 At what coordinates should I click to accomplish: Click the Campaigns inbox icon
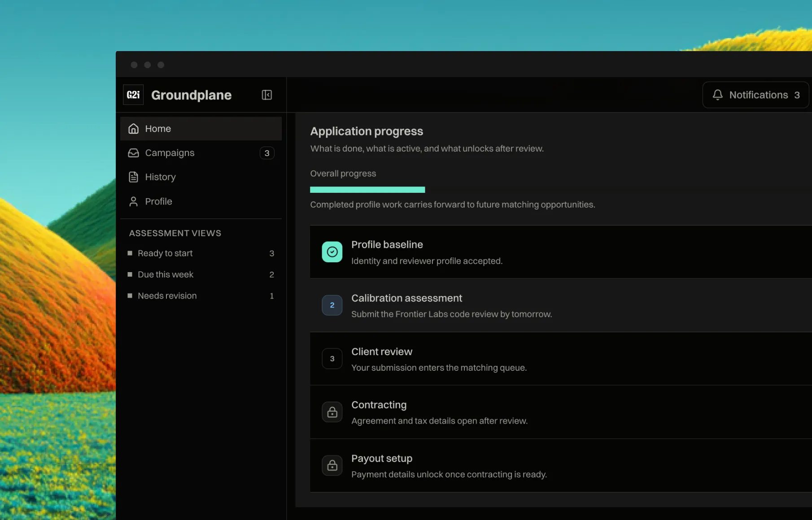[133, 153]
